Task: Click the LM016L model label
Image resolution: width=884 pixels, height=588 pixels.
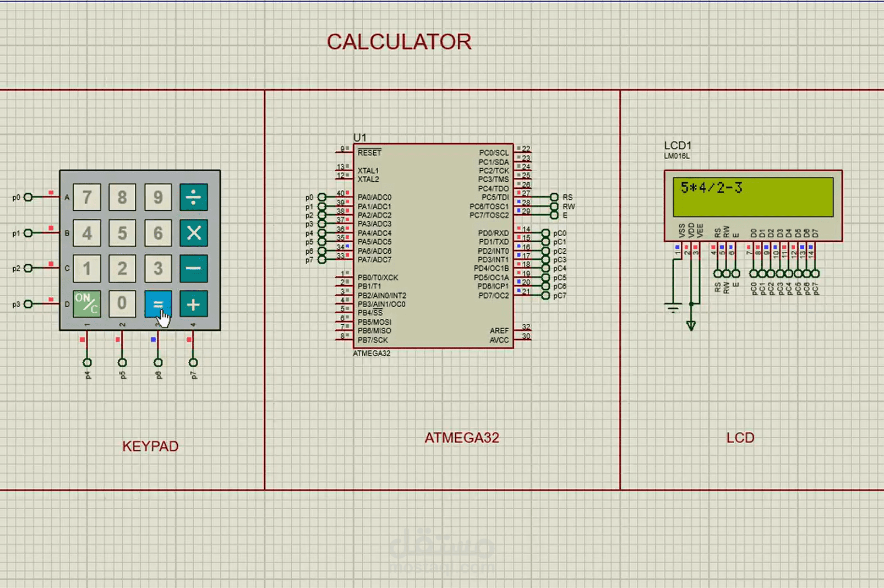Action: pyautogui.click(x=676, y=156)
